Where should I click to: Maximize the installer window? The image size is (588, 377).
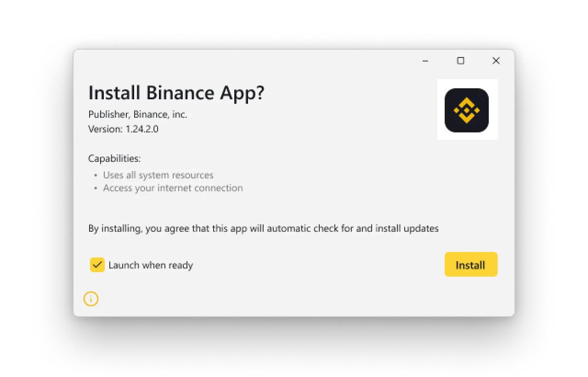coord(461,61)
